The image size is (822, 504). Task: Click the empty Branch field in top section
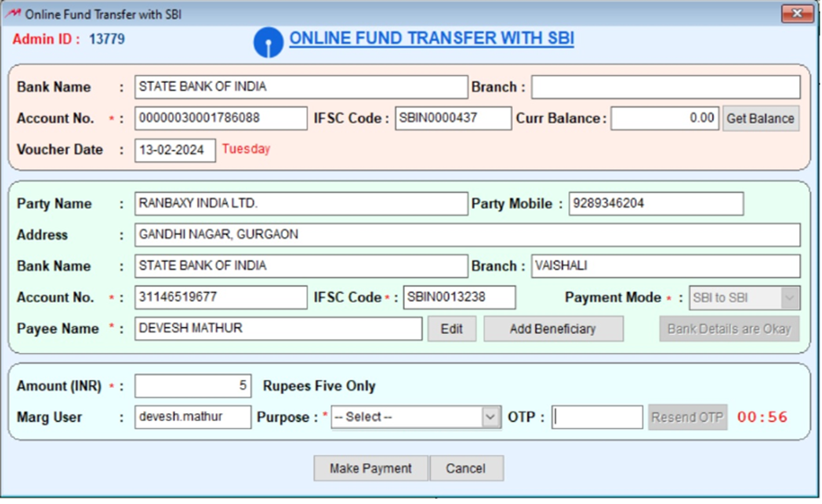coord(666,87)
